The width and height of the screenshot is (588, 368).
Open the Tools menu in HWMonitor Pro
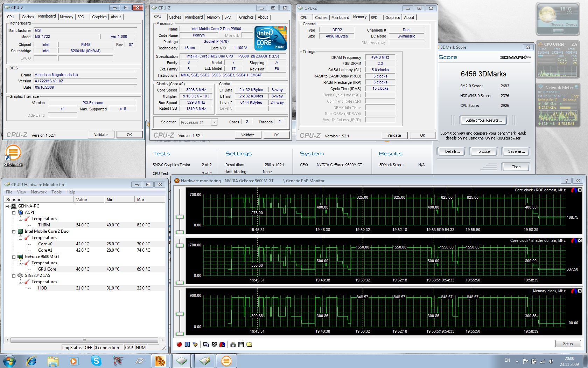click(x=56, y=192)
